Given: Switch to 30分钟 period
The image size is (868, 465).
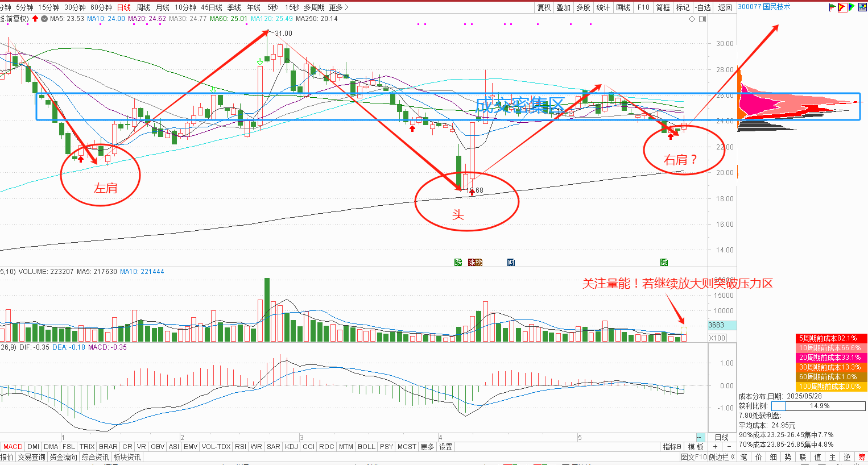Looking at the screenshot, I should pos(75,7).
